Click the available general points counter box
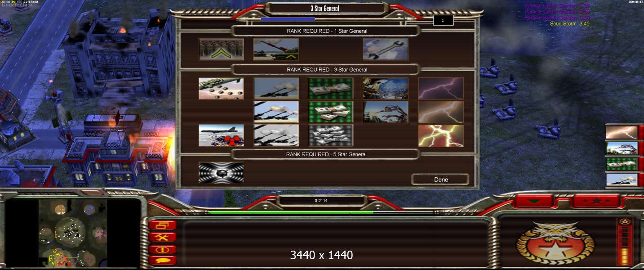644x270 pixels. [x=443, y=20]
